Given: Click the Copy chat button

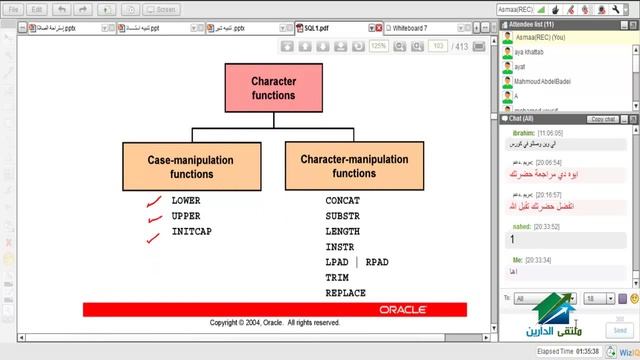Looking at the screenshot, I should 602,119.
